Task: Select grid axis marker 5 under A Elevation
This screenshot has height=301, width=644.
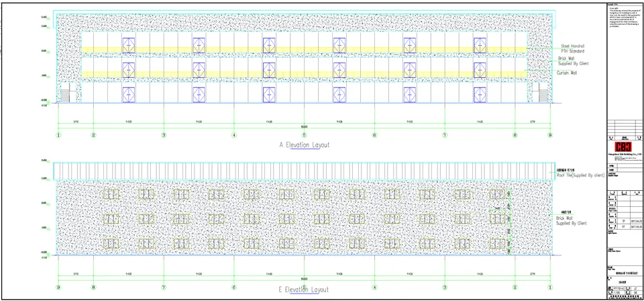Action: (304, 135)
